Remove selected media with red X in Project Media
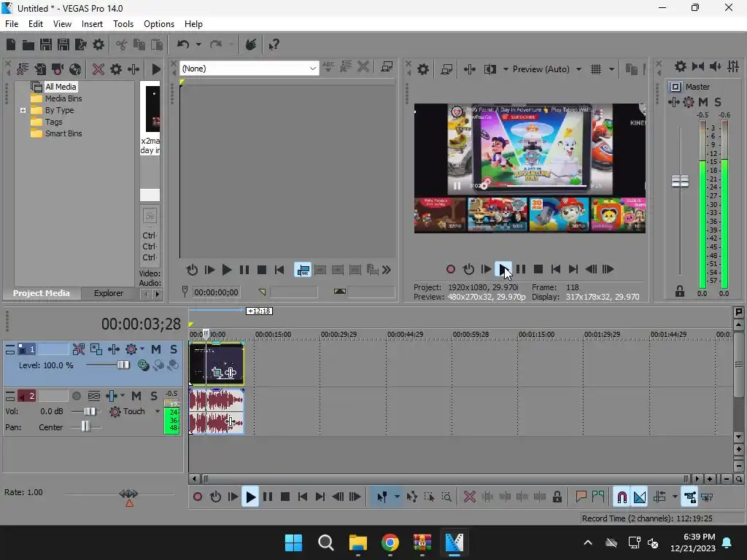Image resolution: width=747 pixels, height=560 pixels. click(98, 69)
